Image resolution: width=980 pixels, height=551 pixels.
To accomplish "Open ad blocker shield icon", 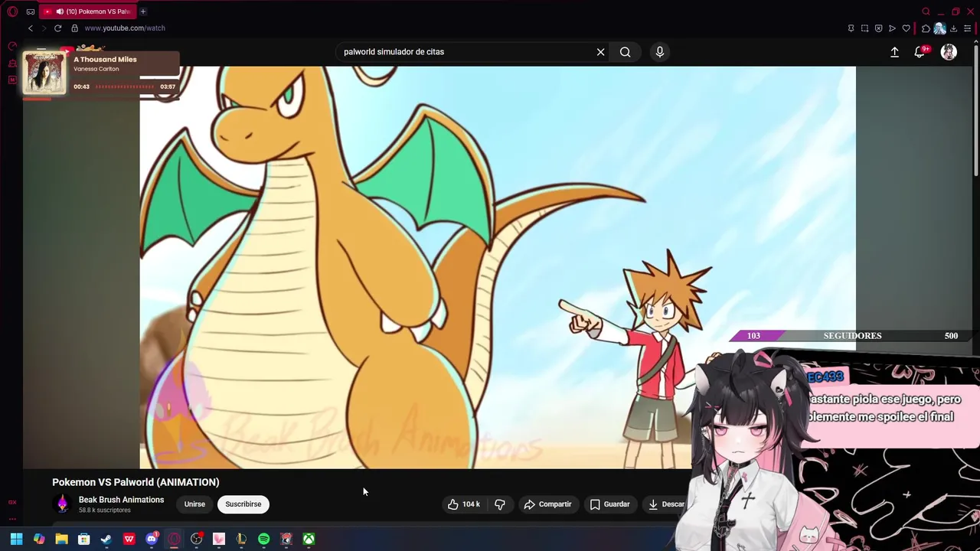I will click(x=878, y=28).
